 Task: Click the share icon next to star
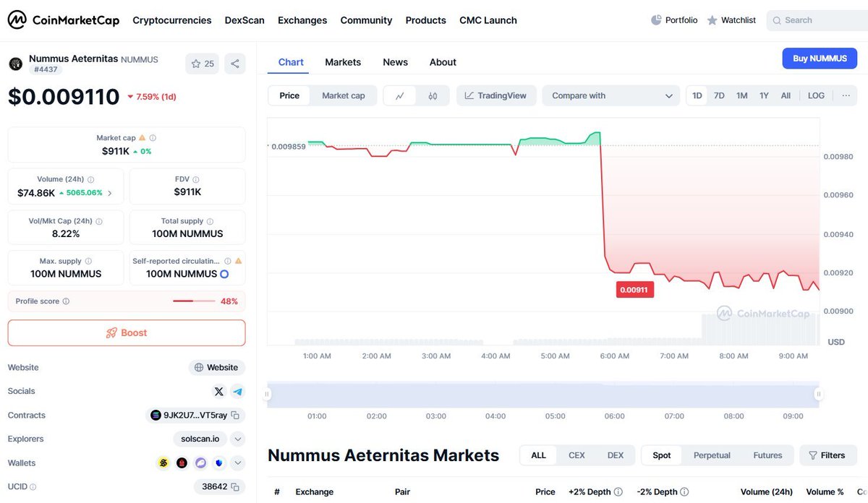pyautogui.click(x=235, y=64)
